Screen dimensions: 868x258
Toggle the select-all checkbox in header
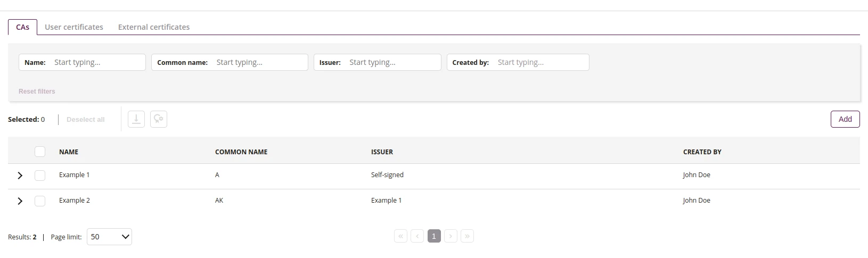[40, 152]
